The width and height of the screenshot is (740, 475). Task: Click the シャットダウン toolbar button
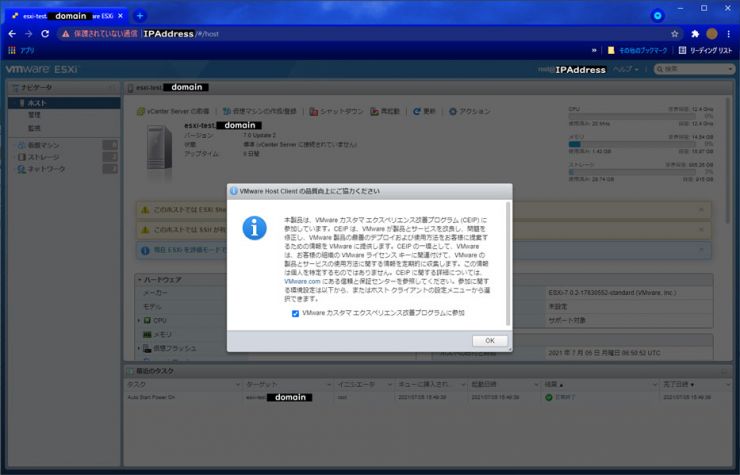[x=336, y=111]
